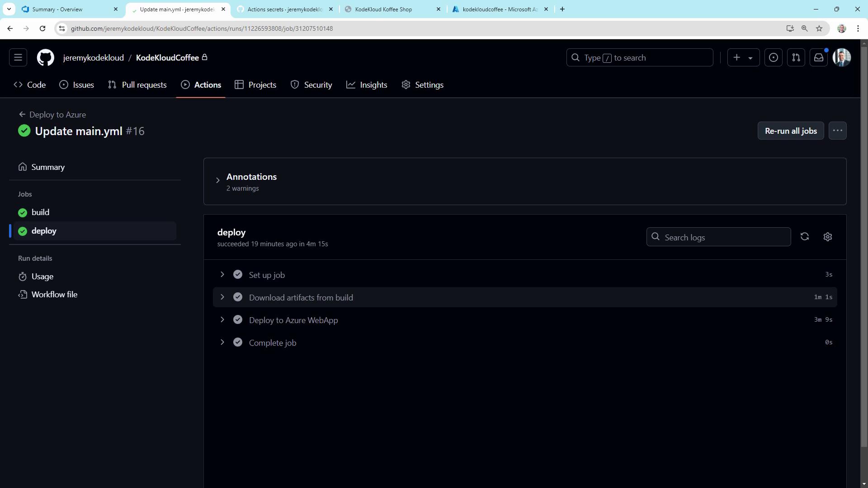Open the issues shortcut icon in header
This screenshot has height=488, width=868.
(x=774, y=57)
